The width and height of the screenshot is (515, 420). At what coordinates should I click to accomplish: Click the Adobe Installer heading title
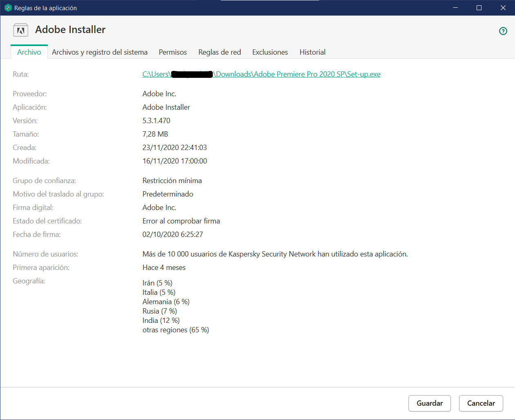(x=70, y=30)
